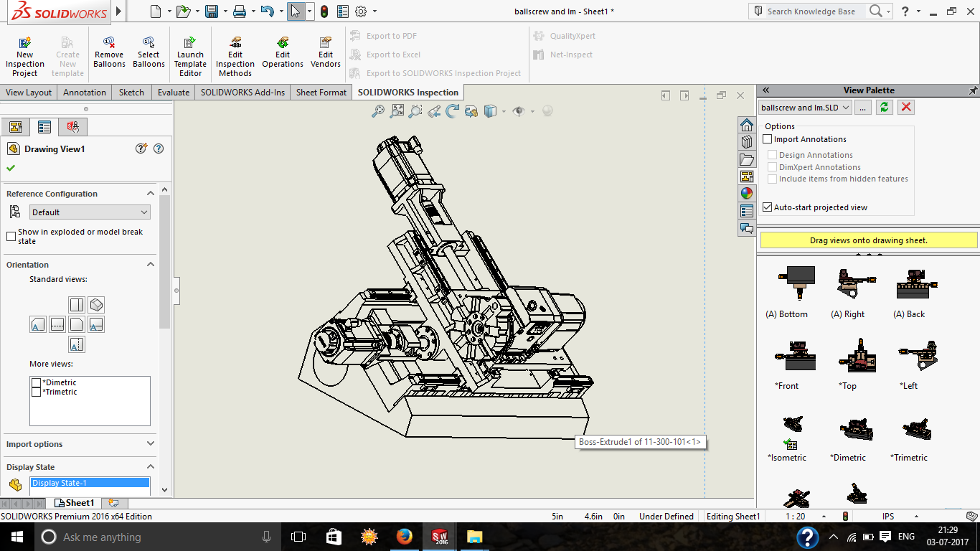Toggle Auto-start projected view checkbox

(x=768, y=207)
